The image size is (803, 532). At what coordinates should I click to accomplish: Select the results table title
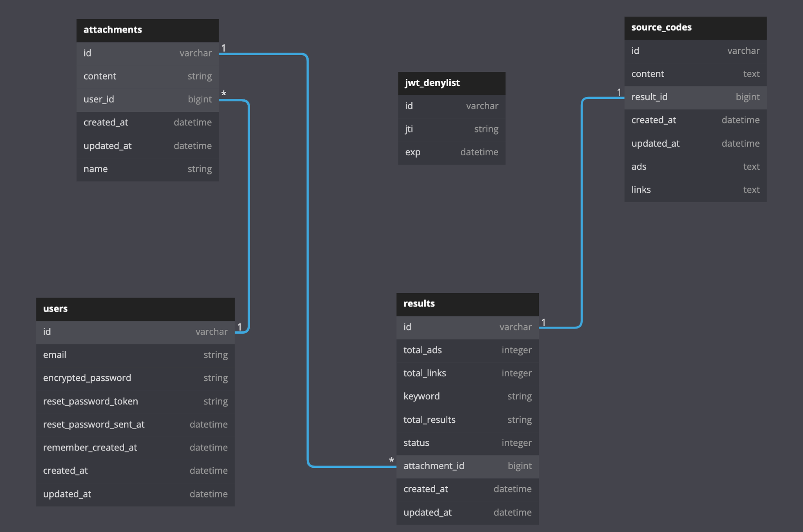tap(467, 304)
